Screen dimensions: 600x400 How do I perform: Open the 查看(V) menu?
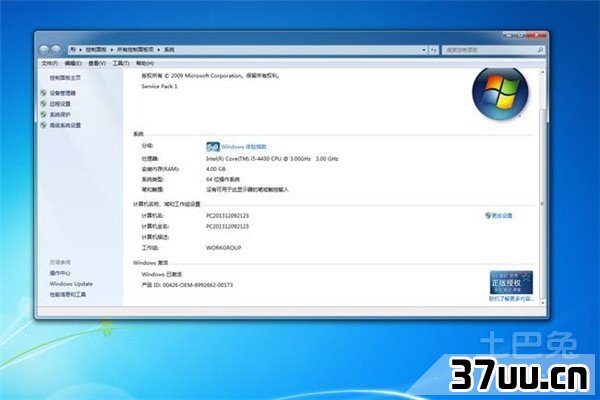[97, 63]
